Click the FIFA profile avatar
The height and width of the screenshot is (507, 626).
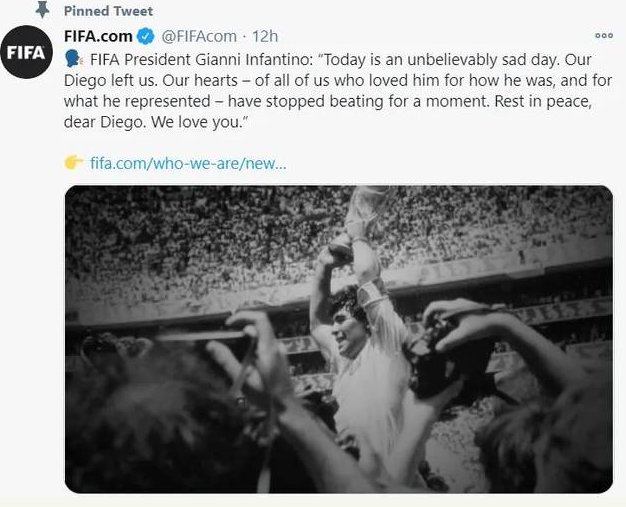pos(28,54)
